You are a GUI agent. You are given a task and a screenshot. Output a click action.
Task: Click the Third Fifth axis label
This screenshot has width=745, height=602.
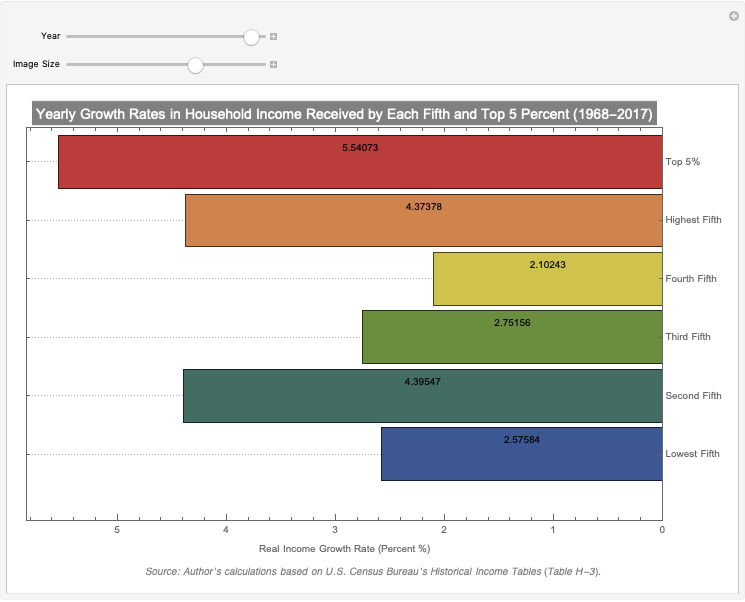pos(688,337)
